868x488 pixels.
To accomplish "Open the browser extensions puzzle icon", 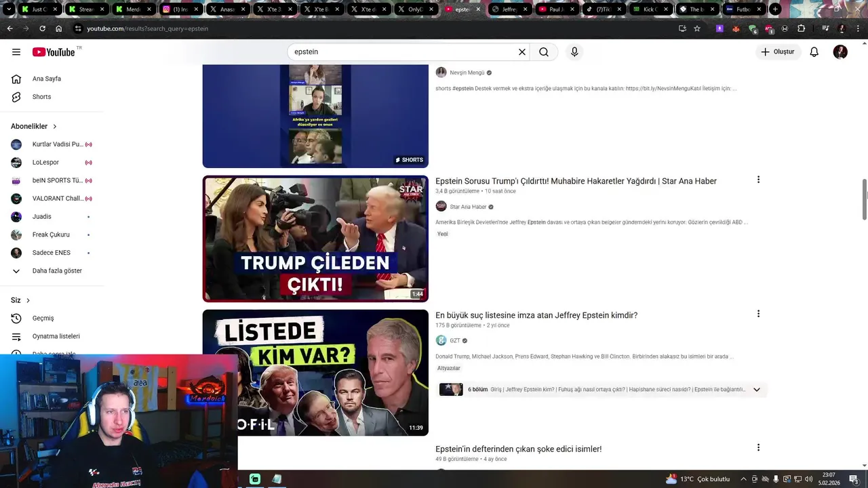I will coord(801,28).
